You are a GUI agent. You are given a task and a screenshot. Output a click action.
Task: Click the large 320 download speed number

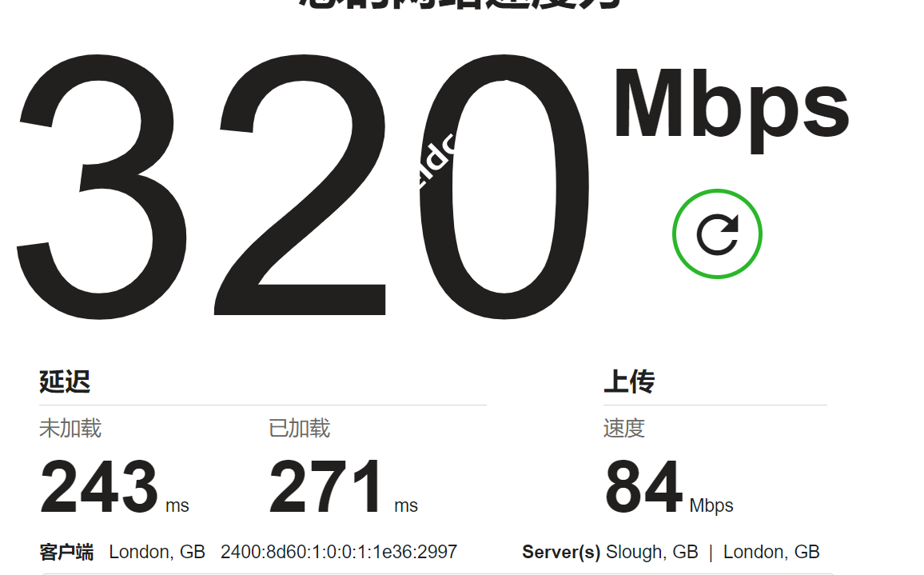coord(302,186)
